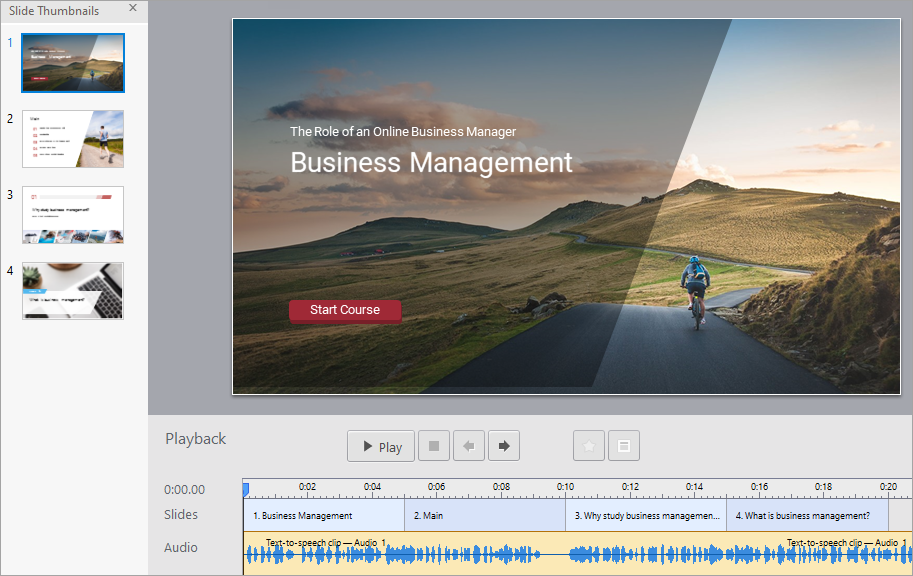The image size is (913, 576).
Task: Advance to next slide with right arrow
Action: coord(504,446)
